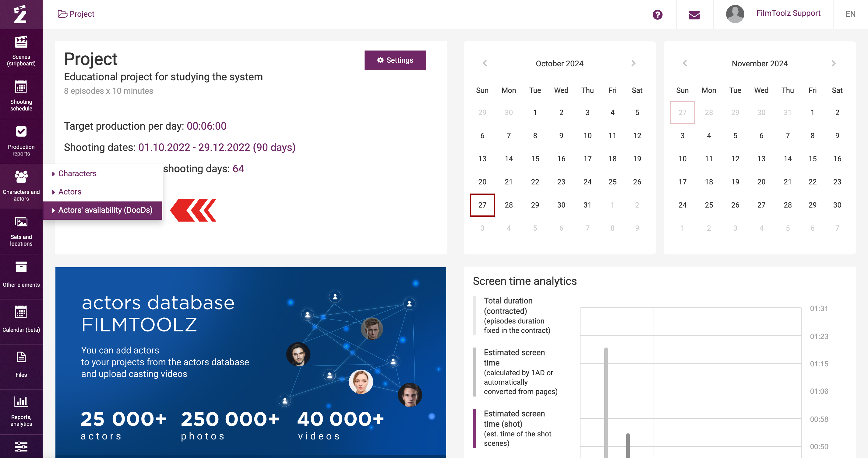Click '25 000+ actors' statistic in banner
This screenshot has height=458, width=868.
pos(123,426)
